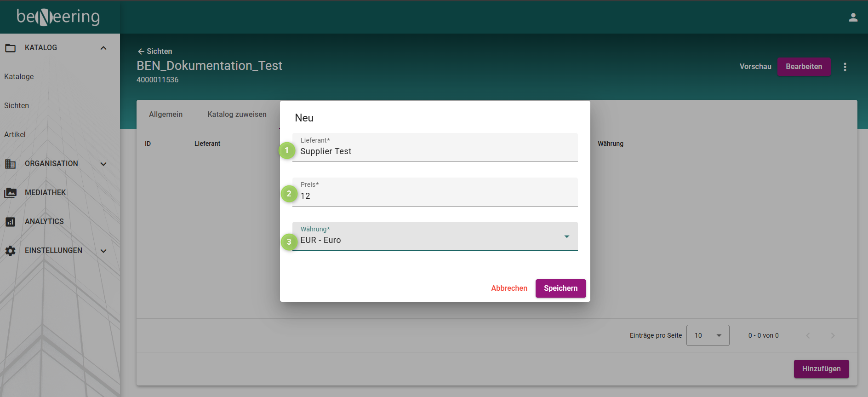Click the beNeering logo

pos(58,17)
